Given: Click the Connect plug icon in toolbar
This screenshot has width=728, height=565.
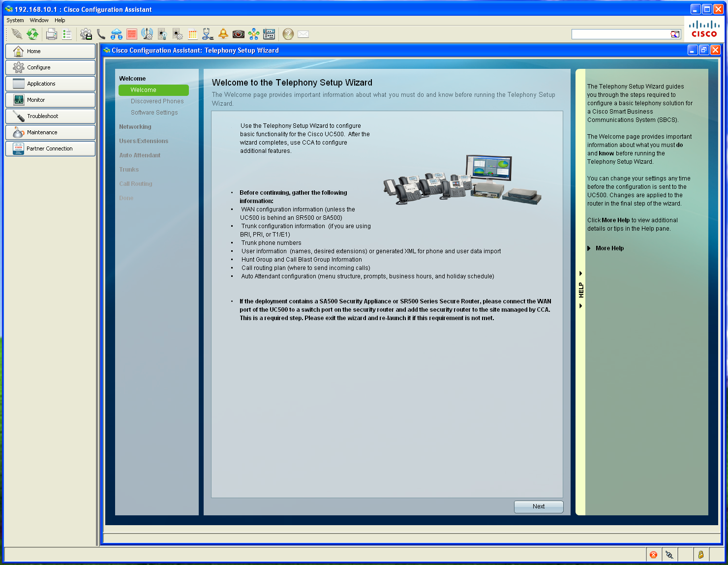Looking at the screenshot, I should (17, 34).
